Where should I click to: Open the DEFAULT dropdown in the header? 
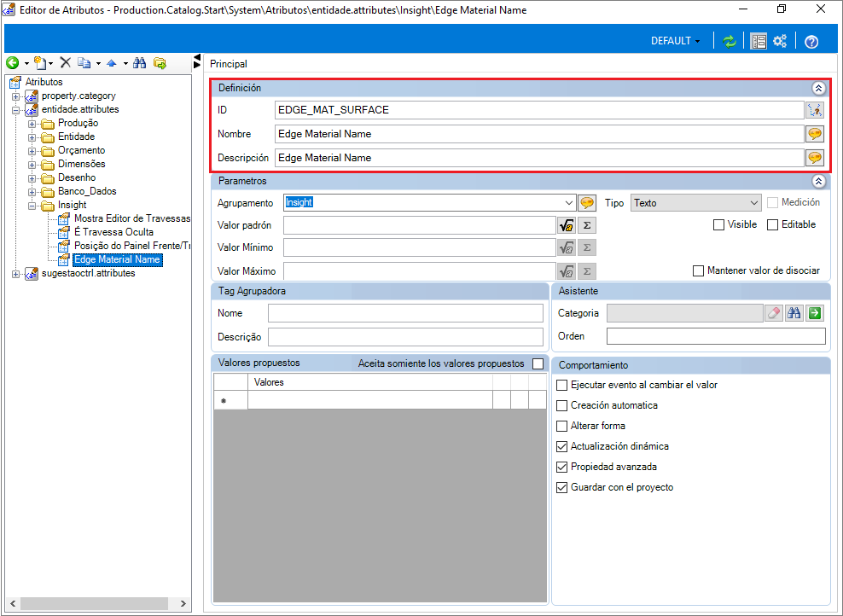pyautogui.click(x=675, y=41)
